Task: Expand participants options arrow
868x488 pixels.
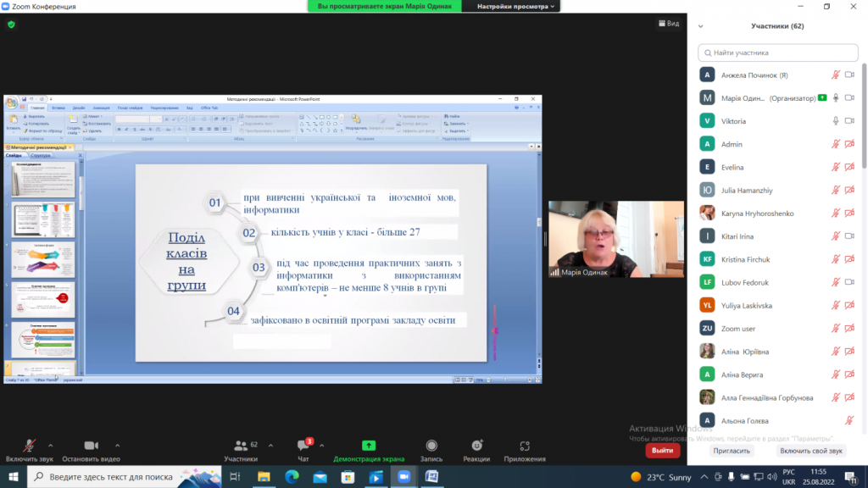Action: tap(270, 446)
